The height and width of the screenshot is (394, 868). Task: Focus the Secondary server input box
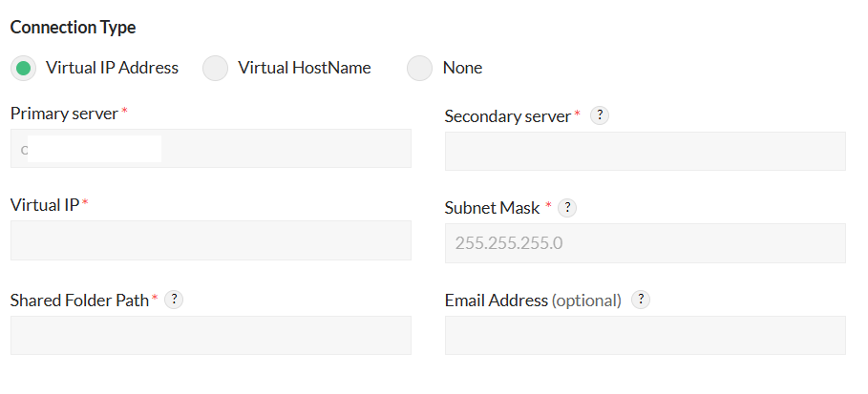coord(645,152)
